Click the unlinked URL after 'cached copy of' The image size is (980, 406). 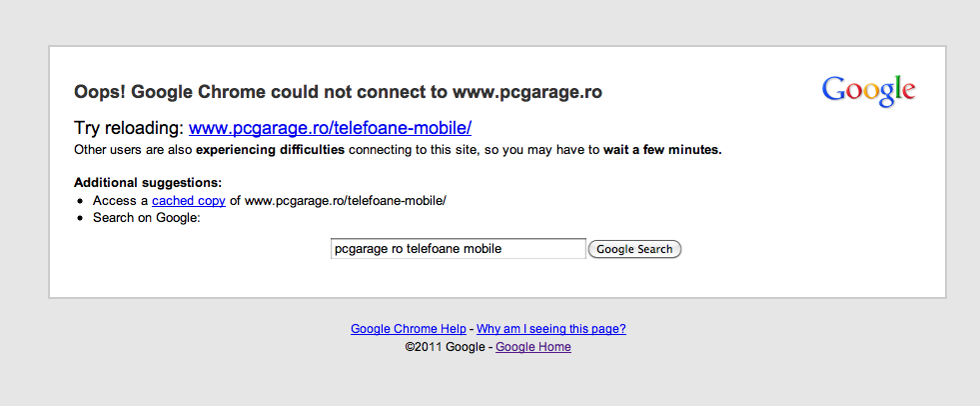click(345, 200)
